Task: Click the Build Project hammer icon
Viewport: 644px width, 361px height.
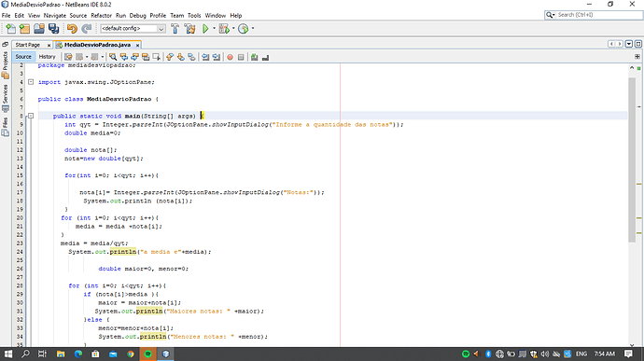Action: [x=175, y=28]
